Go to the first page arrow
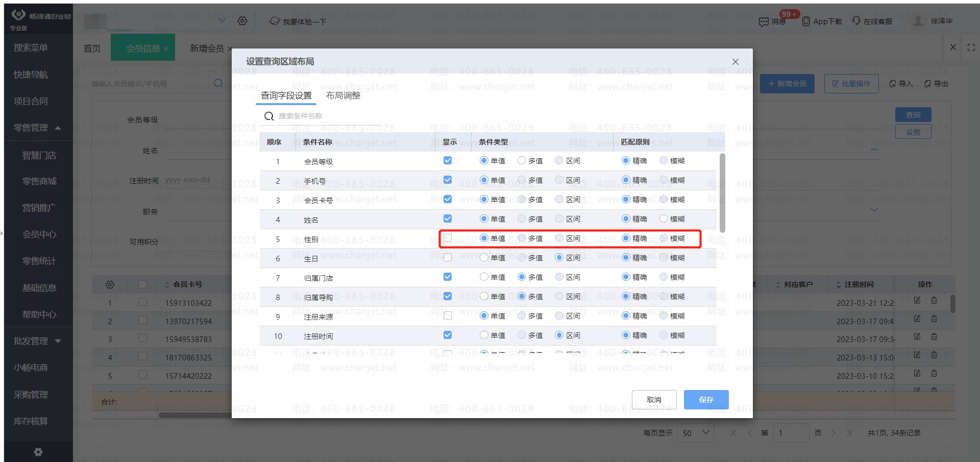Screen dimensions: 980x462 tap(734, 433)
